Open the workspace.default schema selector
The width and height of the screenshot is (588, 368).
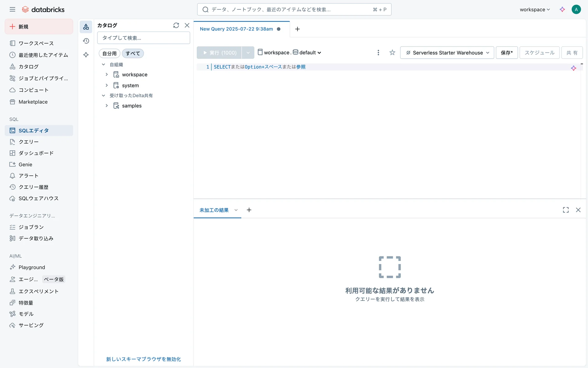click(289, 53)
